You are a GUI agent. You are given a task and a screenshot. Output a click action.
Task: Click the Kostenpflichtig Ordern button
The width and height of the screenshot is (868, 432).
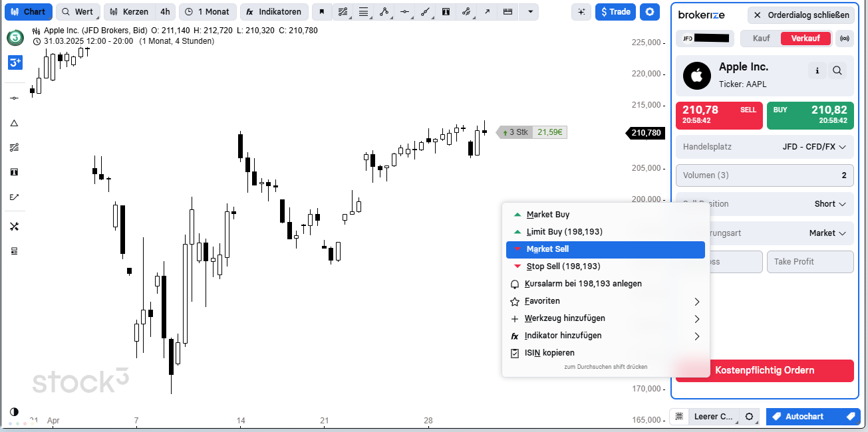click(x=764, y=371)
